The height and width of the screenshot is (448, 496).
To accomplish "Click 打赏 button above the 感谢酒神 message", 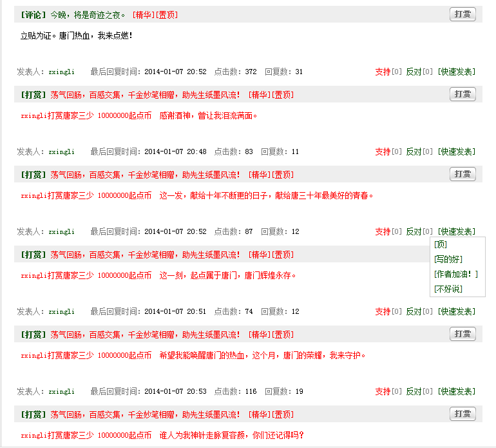I will click(463, 94).
